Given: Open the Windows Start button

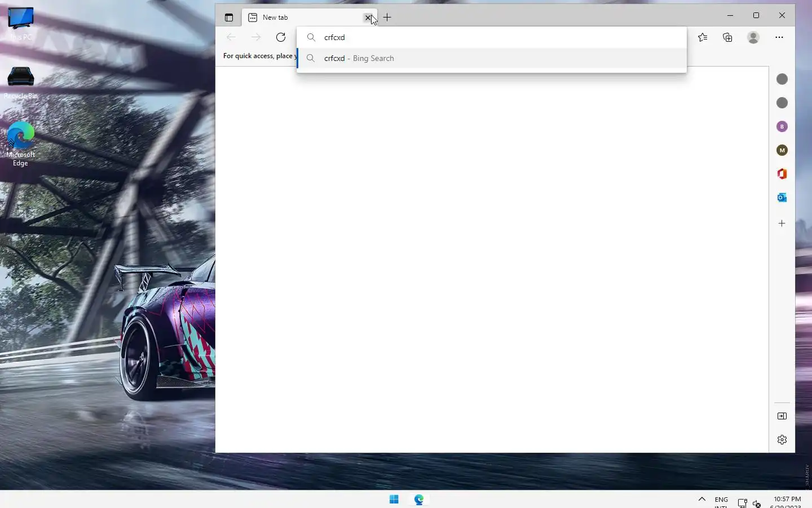Looking at the screenshot, I should tap(394, 499).
